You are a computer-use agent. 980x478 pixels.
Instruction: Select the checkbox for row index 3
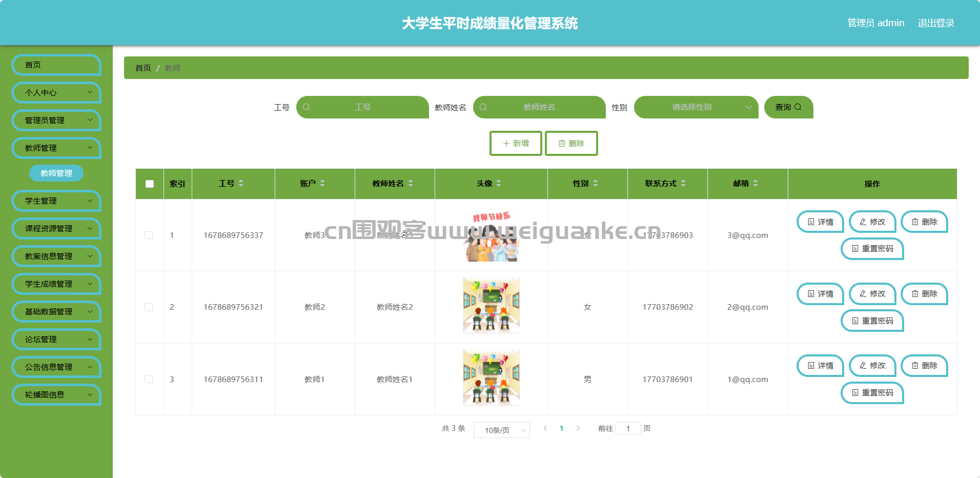pyautogui.click(x=149, y=380)
